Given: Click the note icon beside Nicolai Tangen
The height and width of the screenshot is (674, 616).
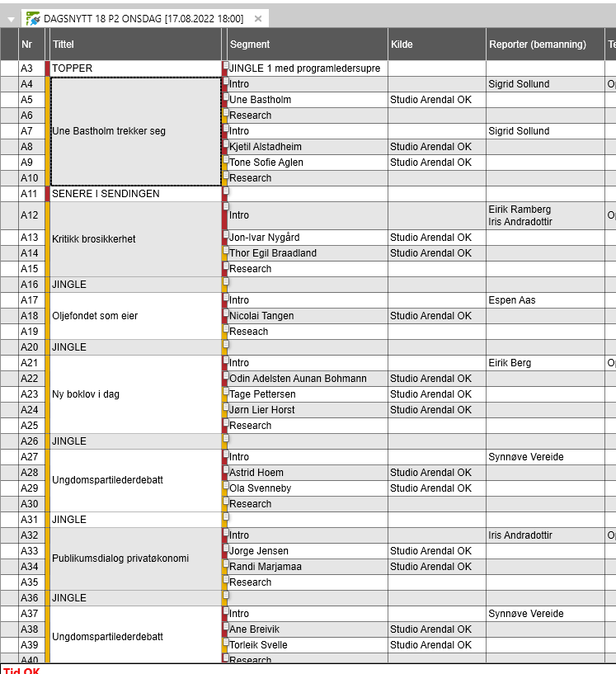Looking at the screenshot, I should (225, 313).
